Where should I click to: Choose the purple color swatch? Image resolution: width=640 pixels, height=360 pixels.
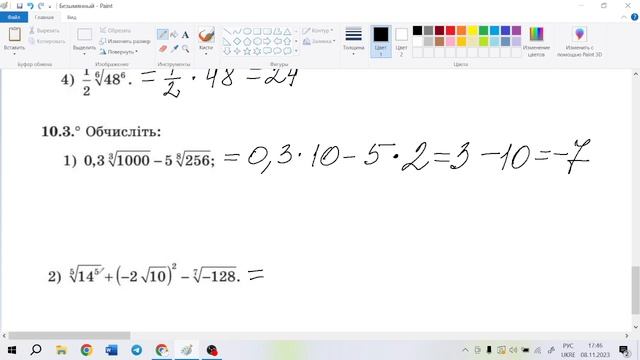pyautogui.click(x=516, y=31)
